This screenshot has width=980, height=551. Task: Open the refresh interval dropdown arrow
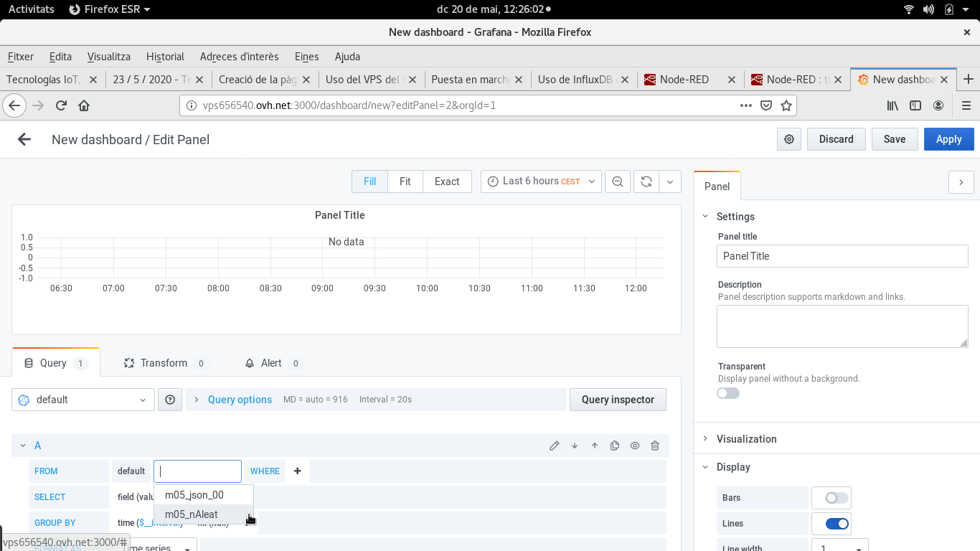(x=670, y=182)
